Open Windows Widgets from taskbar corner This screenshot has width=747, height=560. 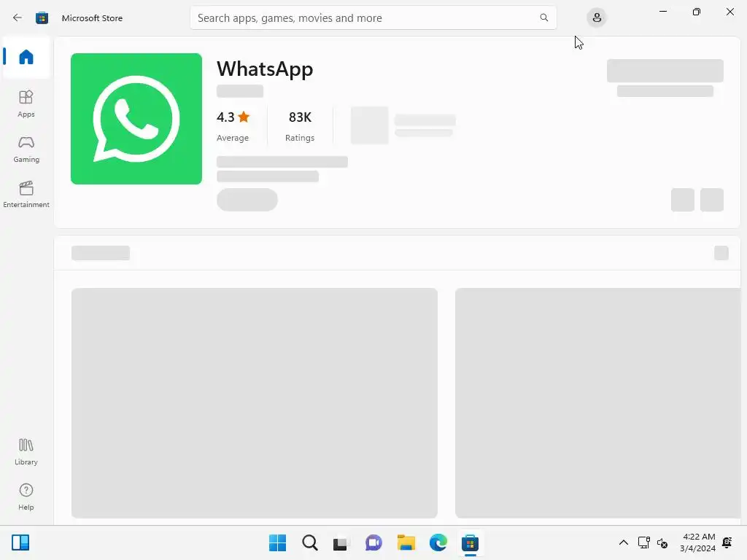pos(20,542)
